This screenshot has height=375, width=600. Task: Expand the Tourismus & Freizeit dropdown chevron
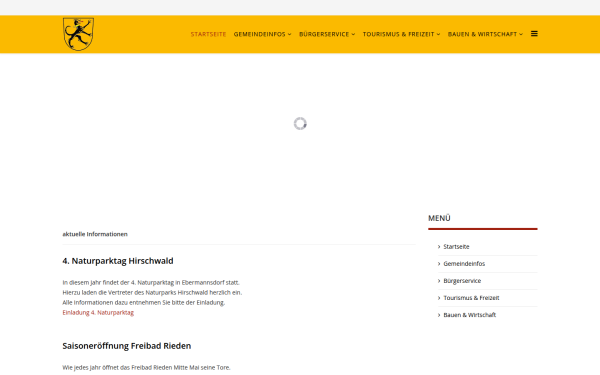click(439, 34)
